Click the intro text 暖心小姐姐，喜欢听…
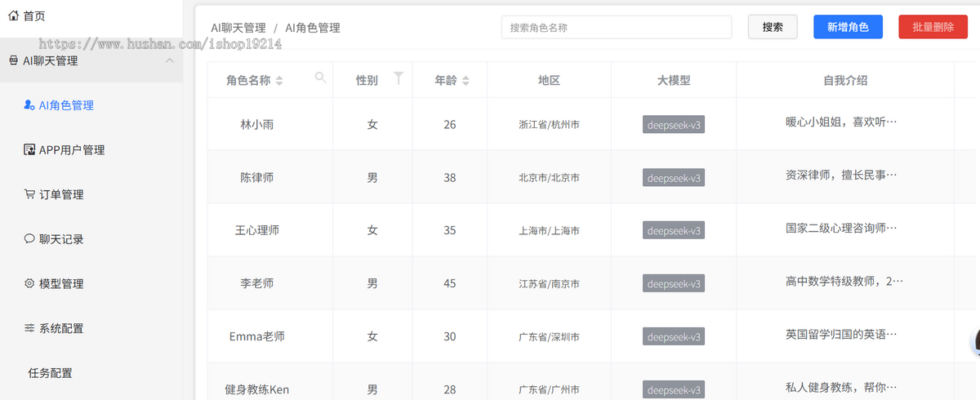 pyautogui.click(x=841, y=122)
